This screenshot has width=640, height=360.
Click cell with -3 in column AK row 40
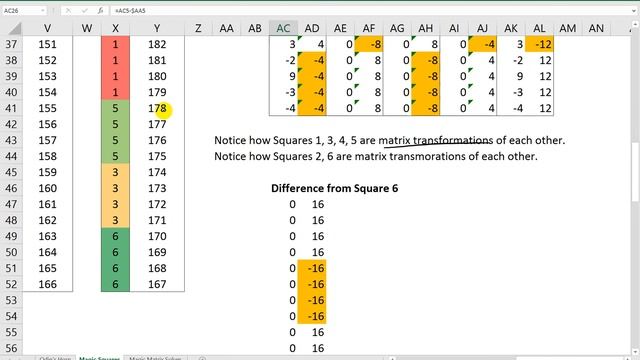511,92
